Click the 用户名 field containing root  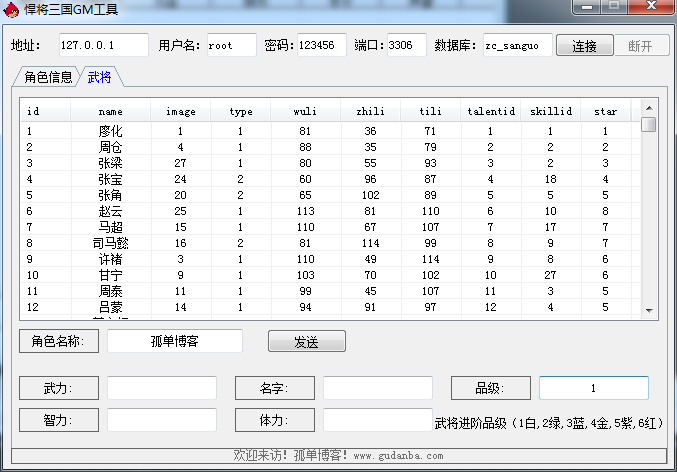(x=231, y=45)
